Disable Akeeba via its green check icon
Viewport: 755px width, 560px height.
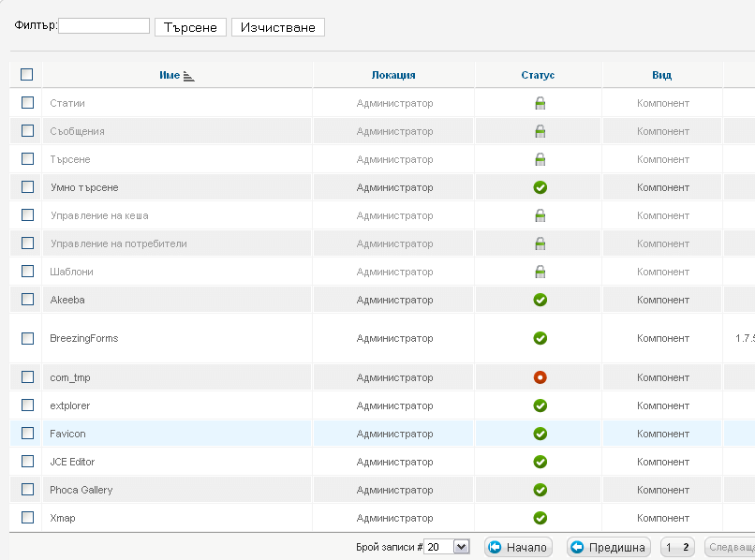540,300
